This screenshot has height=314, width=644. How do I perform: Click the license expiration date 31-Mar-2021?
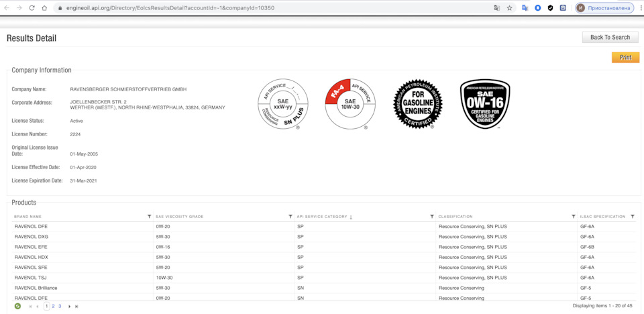[x=84, y=180]
